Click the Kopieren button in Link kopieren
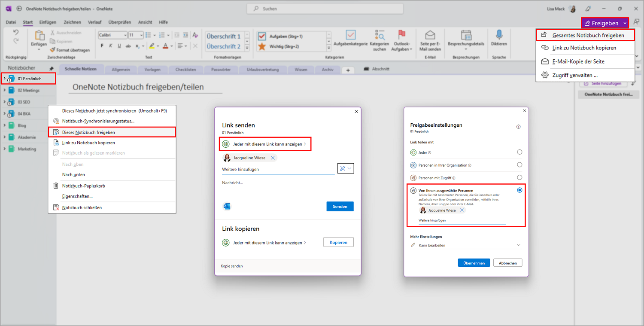Screen dimensions: 644x326 (x=338, y=242)
